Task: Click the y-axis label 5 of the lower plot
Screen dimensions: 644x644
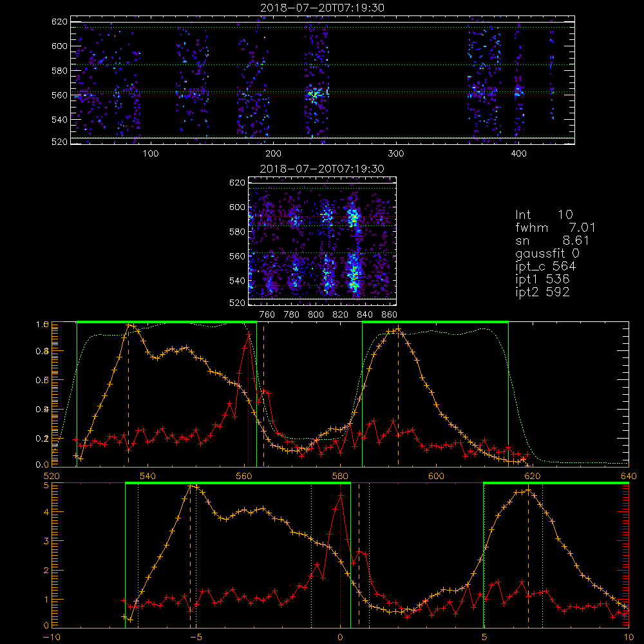Action: pyautogui.click(x=46, y=485)
